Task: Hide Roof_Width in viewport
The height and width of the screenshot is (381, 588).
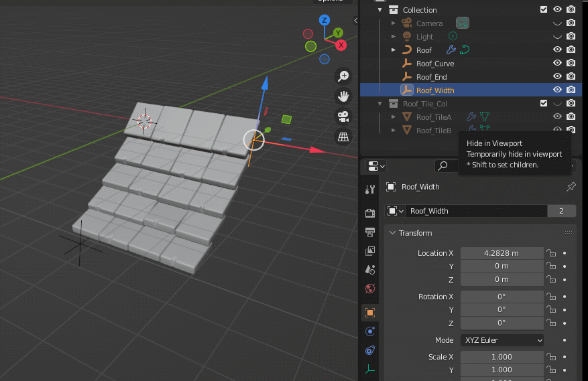Action: [x=558, y=90]
